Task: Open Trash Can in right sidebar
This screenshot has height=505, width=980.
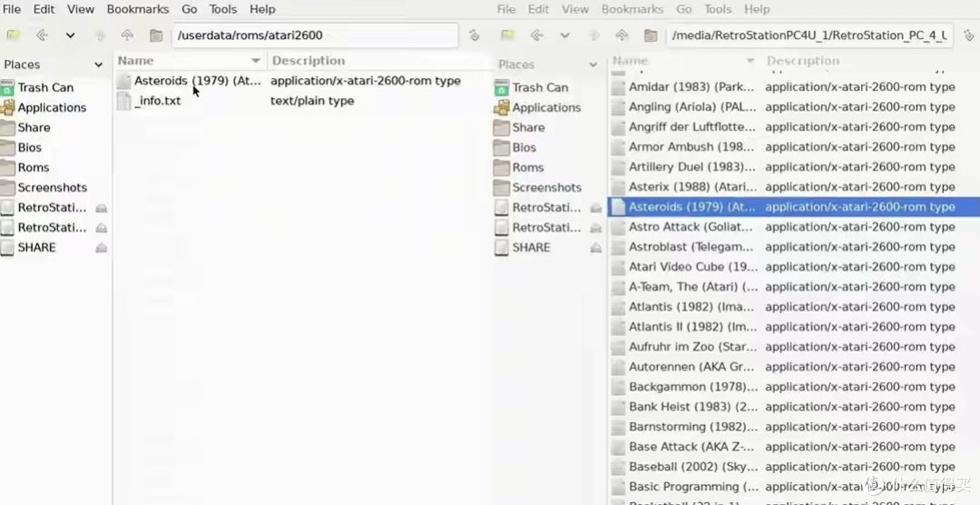Action: pyautogui.click(x=540, y=87)
